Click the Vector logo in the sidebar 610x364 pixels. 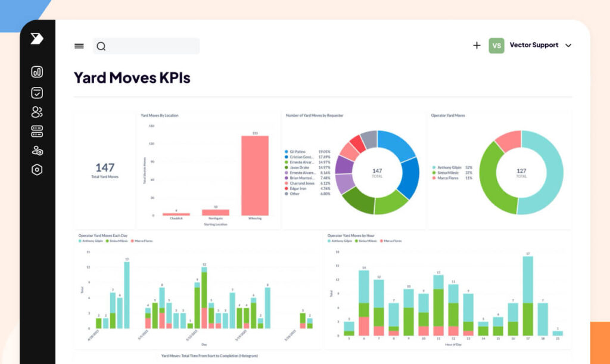37,39
